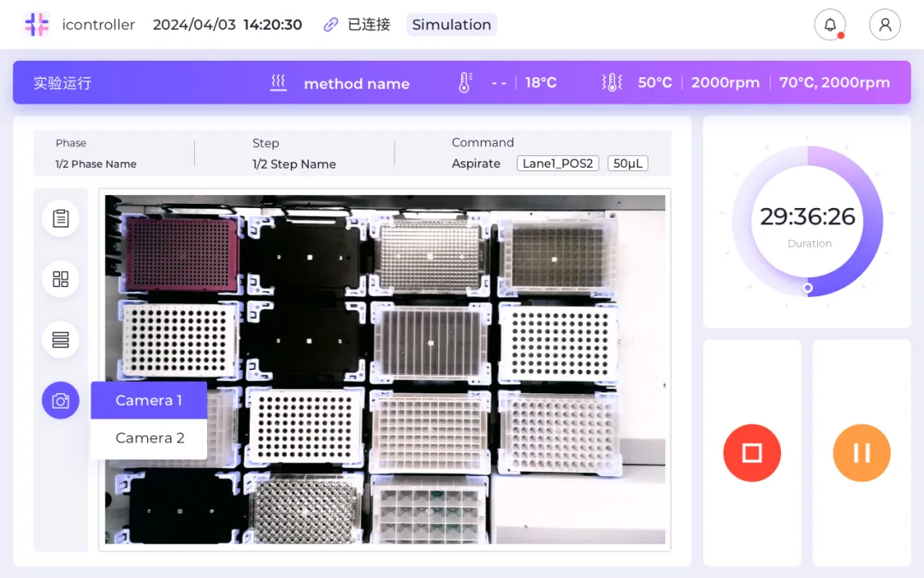Viewport: 924px width, 578px height.
Task: Open the stacked list view icon
Action: pos(61,340)
